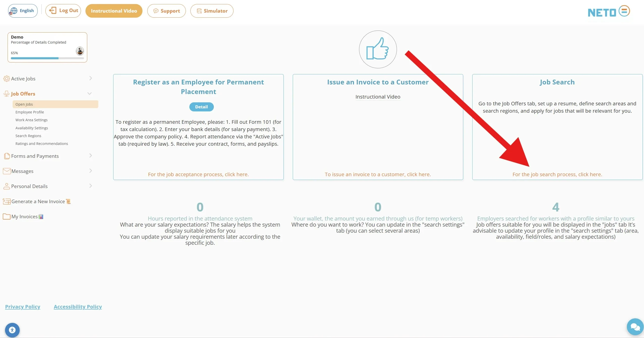Click the Generate a New Invoice icon
This screenshot has height=338, width=644.
click(x=7, y=201)
